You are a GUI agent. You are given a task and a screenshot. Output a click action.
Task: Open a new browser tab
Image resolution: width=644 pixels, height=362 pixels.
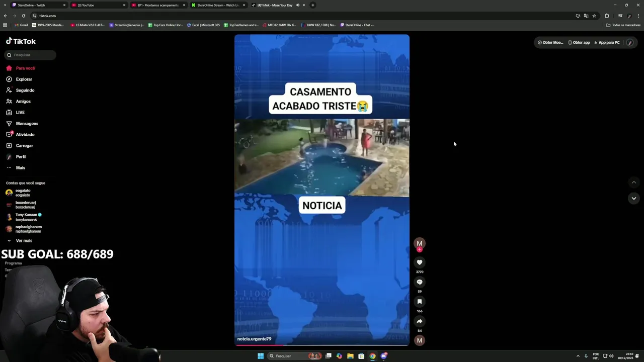(x=312, y=5)
